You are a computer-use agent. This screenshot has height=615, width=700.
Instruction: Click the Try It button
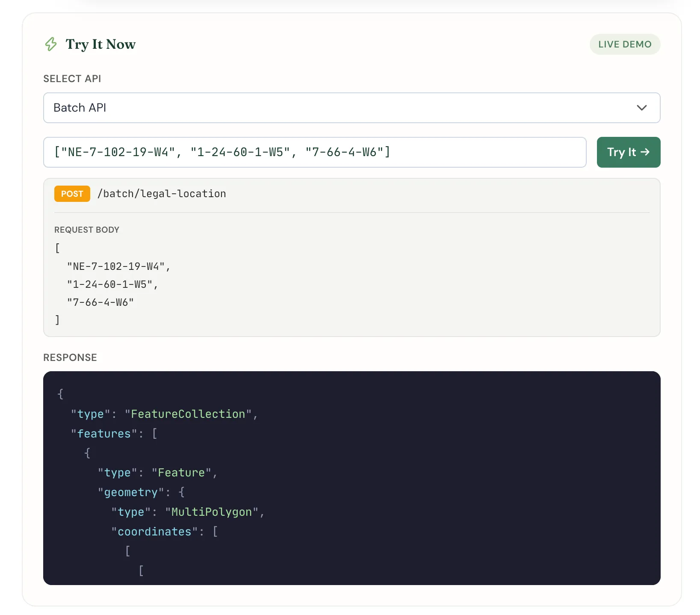628,152
